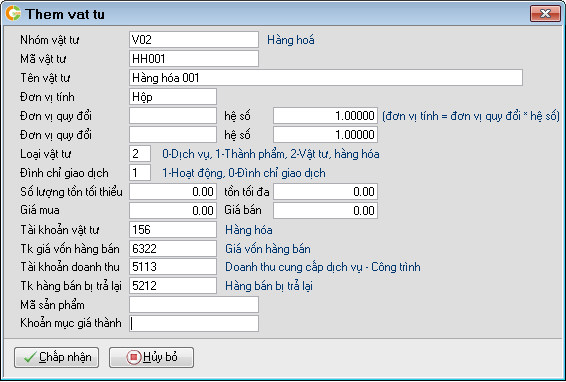Focus Tk giá vốn hàng bán field 6322
This screenshot has height=382, width=566.
[x=173, y=249]
